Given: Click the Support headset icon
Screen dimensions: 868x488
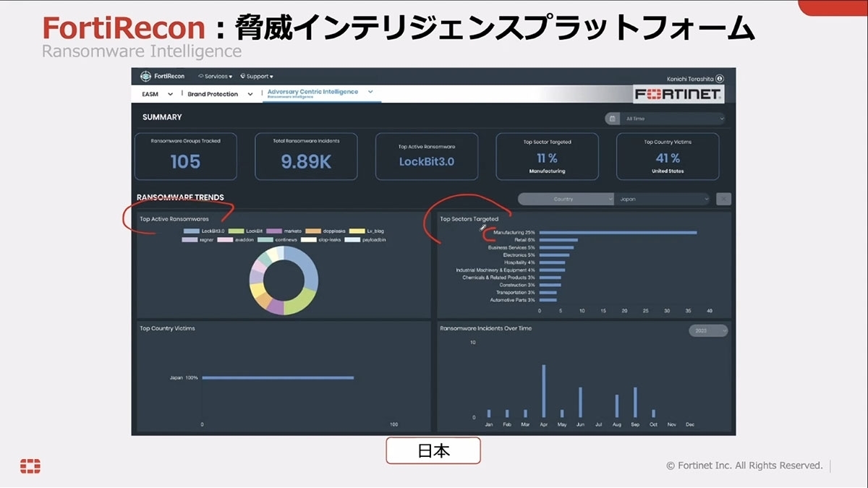Looking at the screenshot, I should (x=243, y=76).
